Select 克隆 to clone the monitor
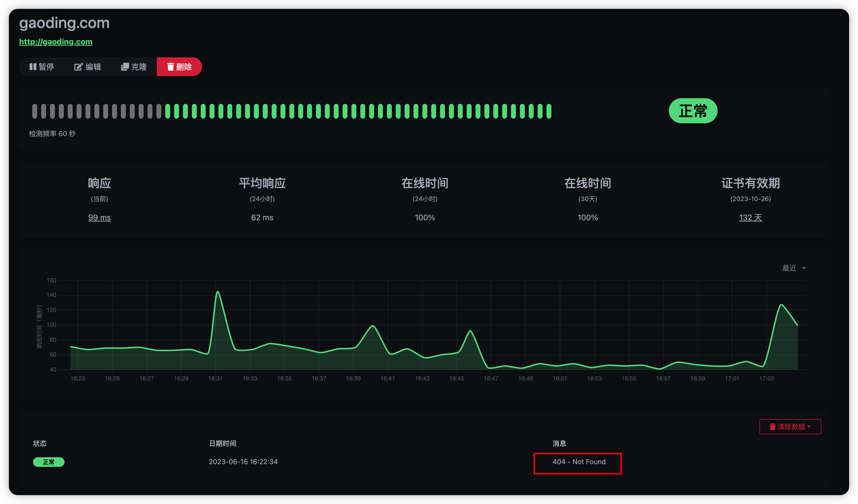858x504 pixels. [x=134, y=67]
